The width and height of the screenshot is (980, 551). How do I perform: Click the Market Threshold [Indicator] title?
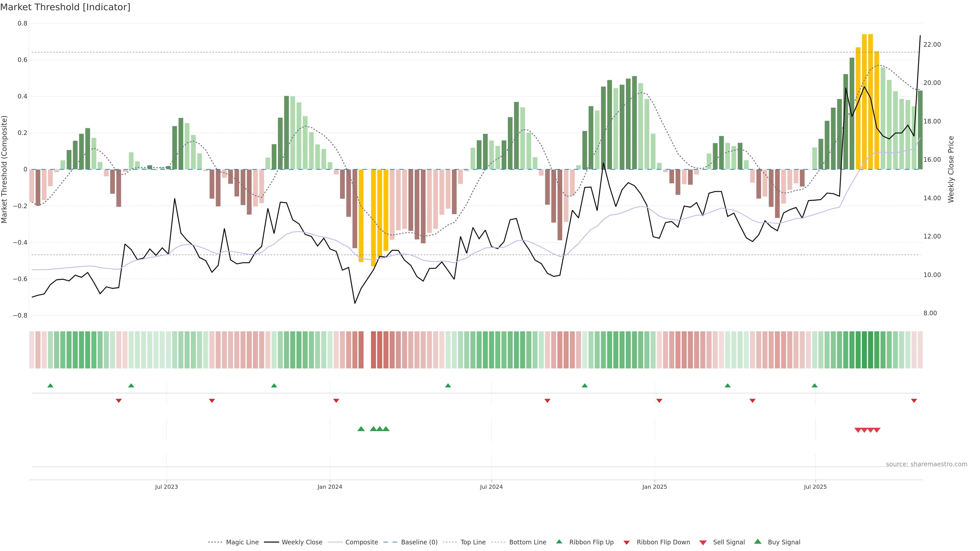(65, 7)
